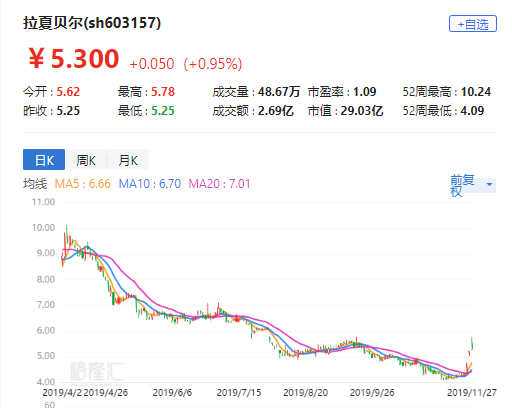This screenshot has width=512, height=408.
Task: Click the MA5 moving average legend
Action: click(x=82, y=184)
